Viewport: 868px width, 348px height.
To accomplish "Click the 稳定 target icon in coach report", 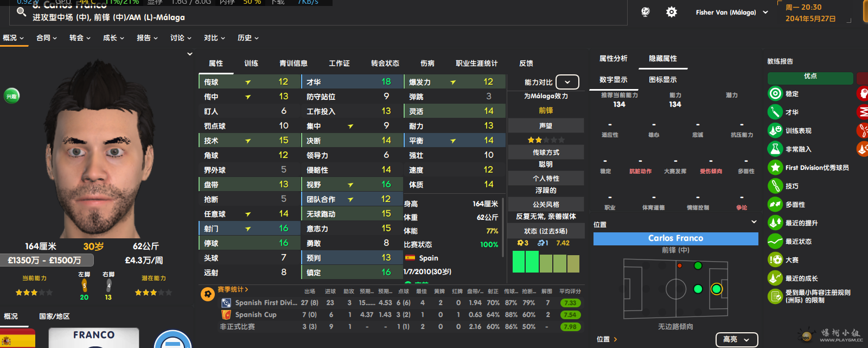I will coord(775,93).
